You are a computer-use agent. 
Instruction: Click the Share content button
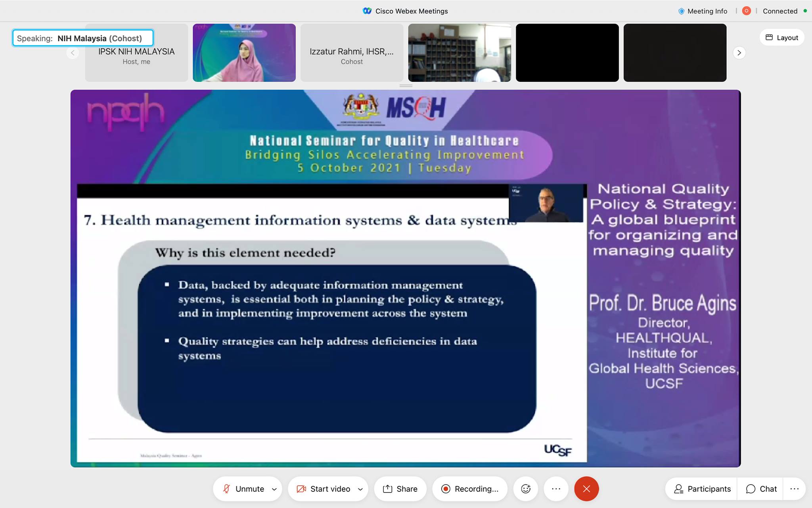coord(400,489)
